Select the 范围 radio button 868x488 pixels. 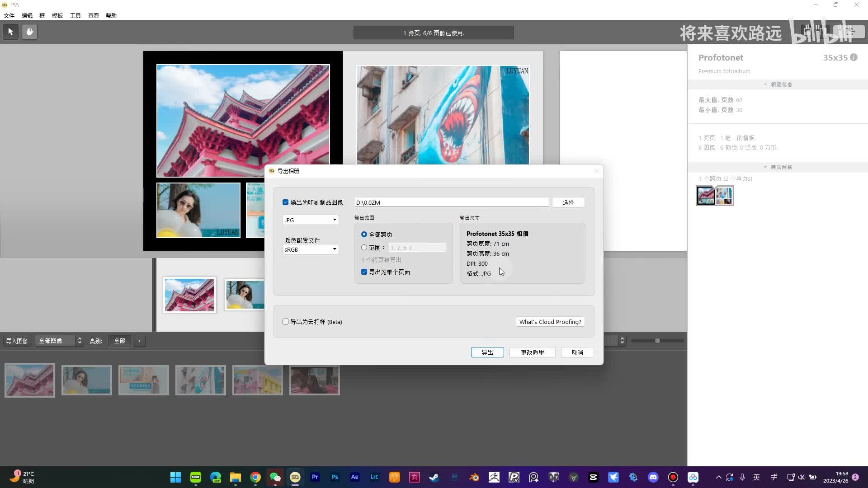(x=364, y=248)
